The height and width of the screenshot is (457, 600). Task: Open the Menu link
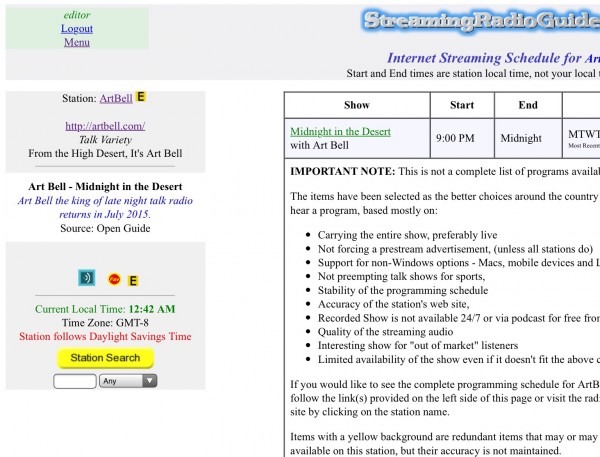click(77, 42)
